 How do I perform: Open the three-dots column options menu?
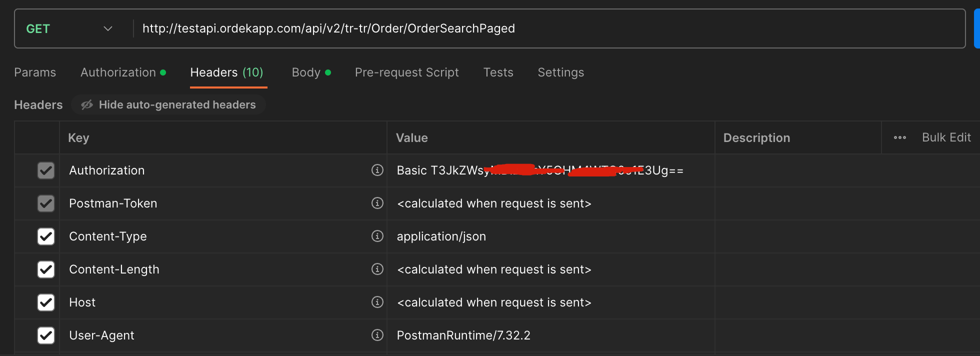click(900, 137)
